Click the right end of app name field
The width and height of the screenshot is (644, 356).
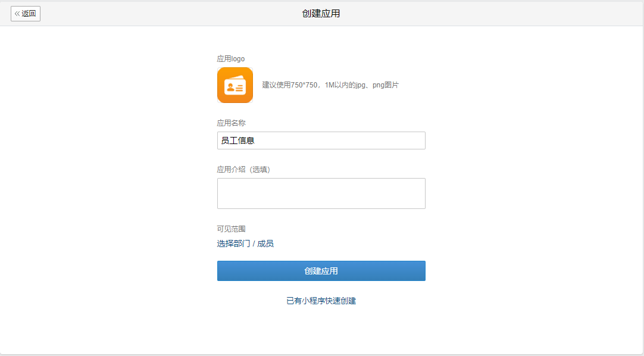(x=418, y=140)
